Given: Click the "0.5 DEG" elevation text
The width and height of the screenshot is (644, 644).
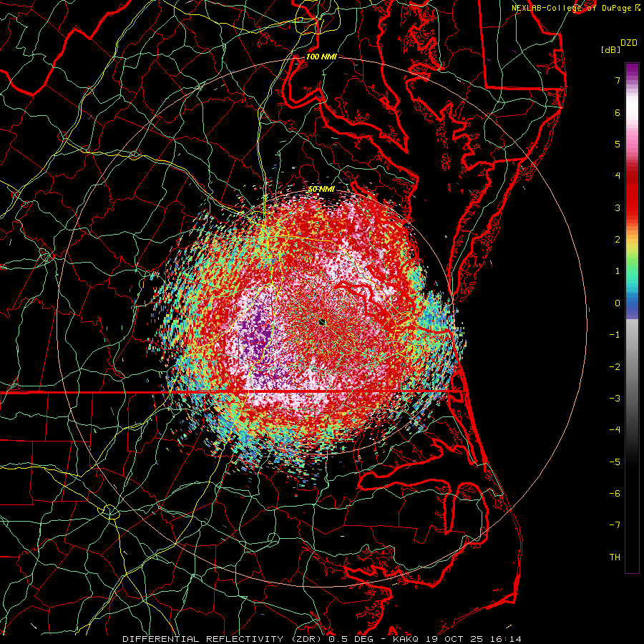Looking at the screenshot, I should [x=352, y=639].
